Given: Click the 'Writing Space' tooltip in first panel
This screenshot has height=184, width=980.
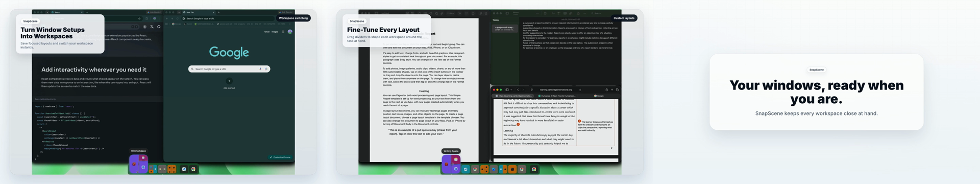Looking at the screenshot, I should click(x=138, y=151).
